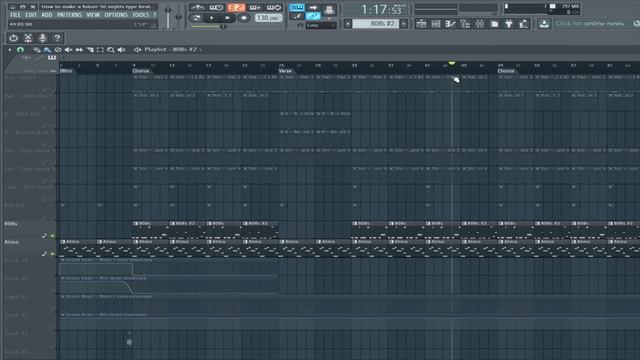Enable typing keyboard to piano icon
The image size is (640, 360).
click(x=297, y=7)
